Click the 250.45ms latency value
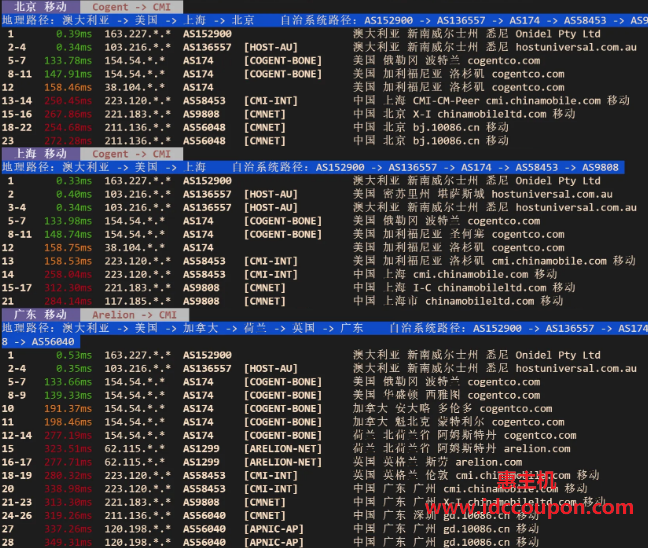The height and width of the screenshot is (548, 648). coord(68,101)
